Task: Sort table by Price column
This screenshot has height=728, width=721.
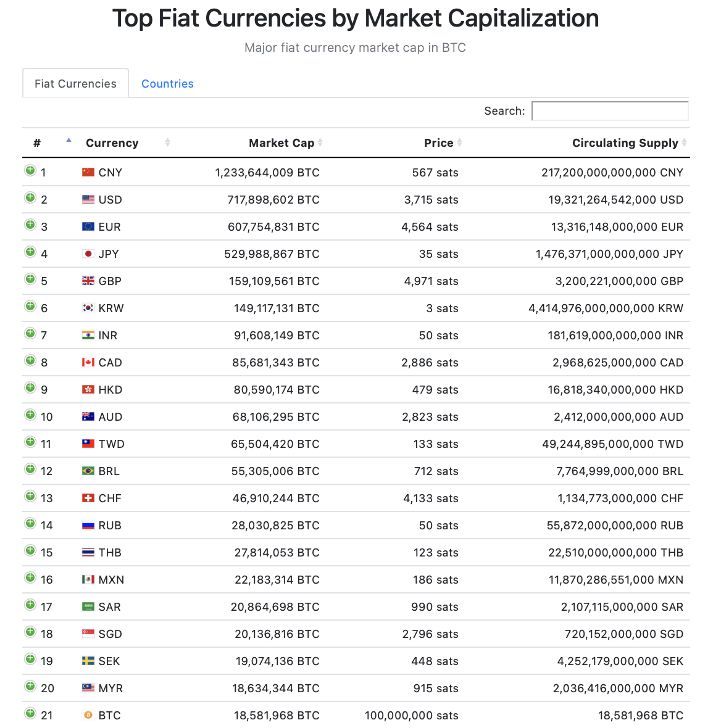Action: [x=439, y=143]
